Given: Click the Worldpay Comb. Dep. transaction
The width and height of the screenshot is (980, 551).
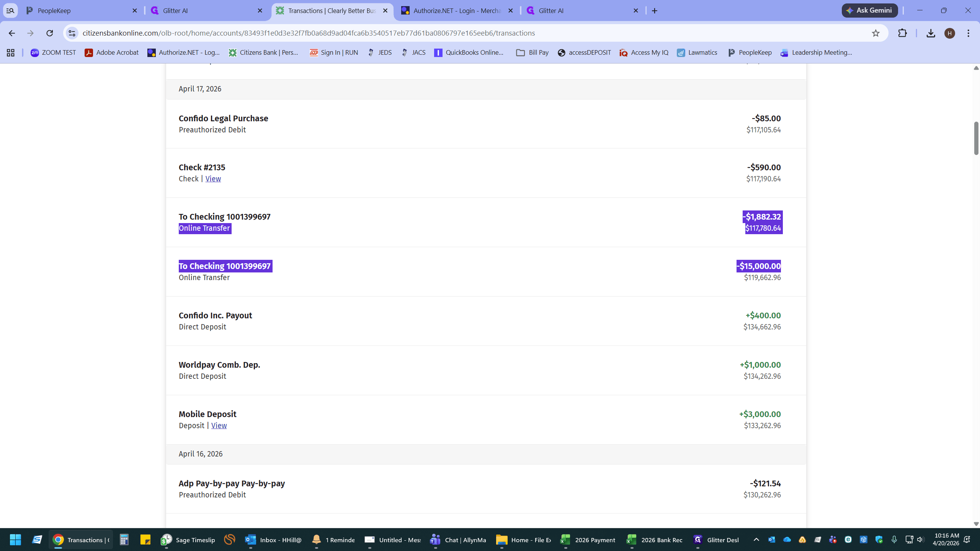Looking at the screenshot, I should coord(486,370).
